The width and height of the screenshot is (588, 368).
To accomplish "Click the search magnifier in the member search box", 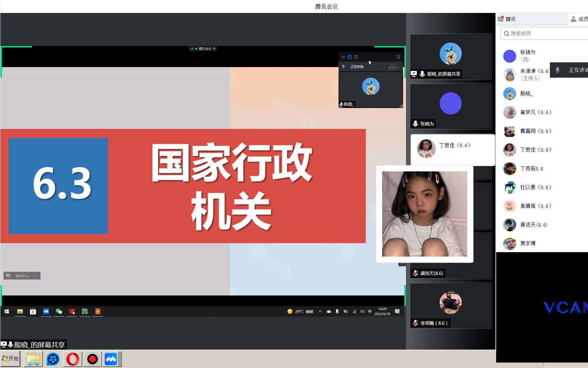I will click(x=507, y=33).
